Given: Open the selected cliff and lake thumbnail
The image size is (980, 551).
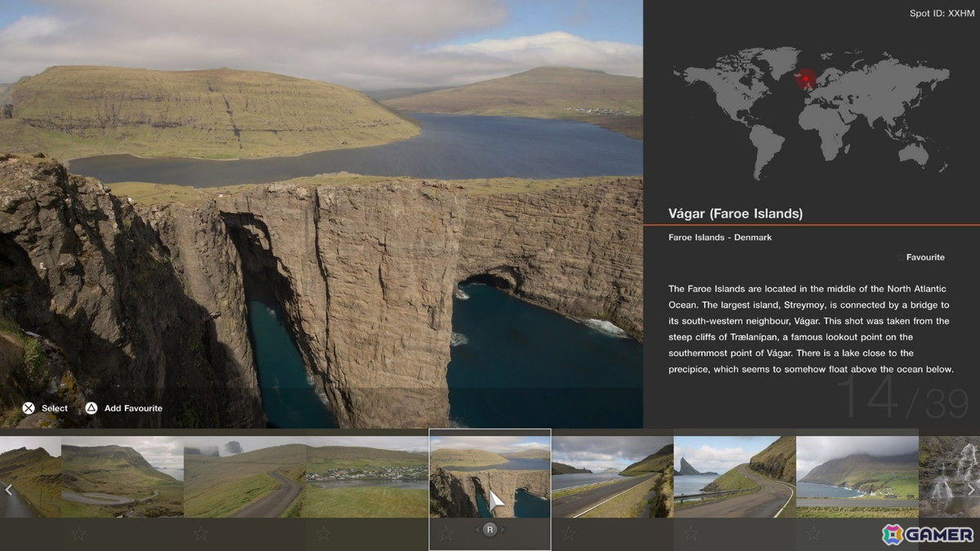Looking at the screenshot, I should tap(490, 477).
